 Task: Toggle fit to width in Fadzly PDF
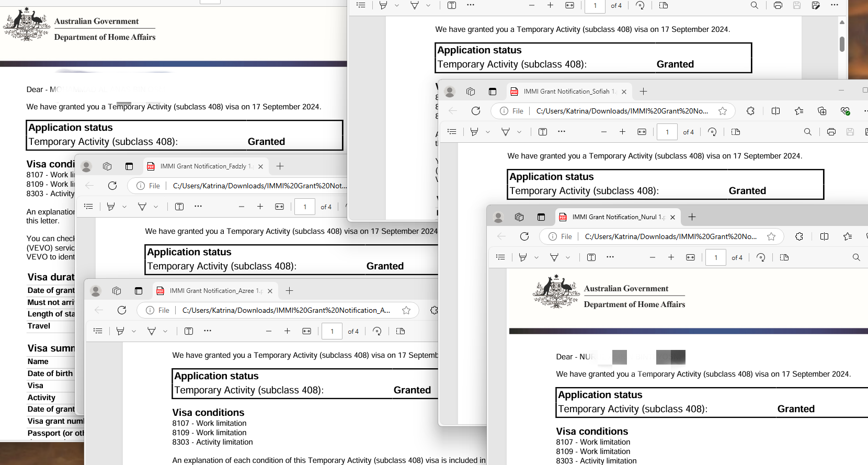click(x=280, y=207)
